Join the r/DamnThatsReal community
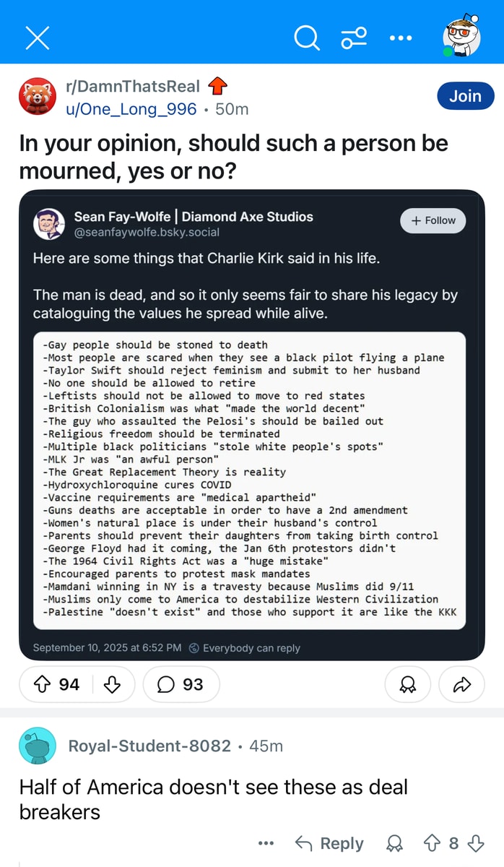The width and height of the screenshot is (504, 867). 465,96
